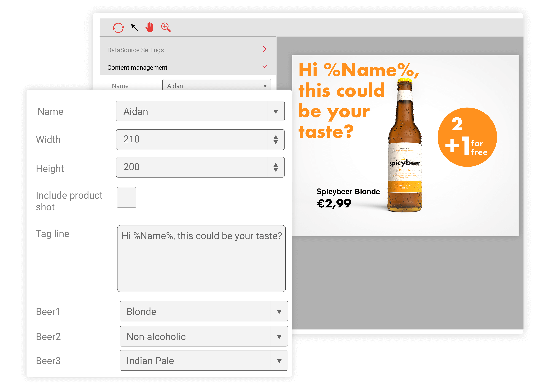Select the Spicybeer Blonde product name text
The image size is (554, 392).
tap(348, 192)
